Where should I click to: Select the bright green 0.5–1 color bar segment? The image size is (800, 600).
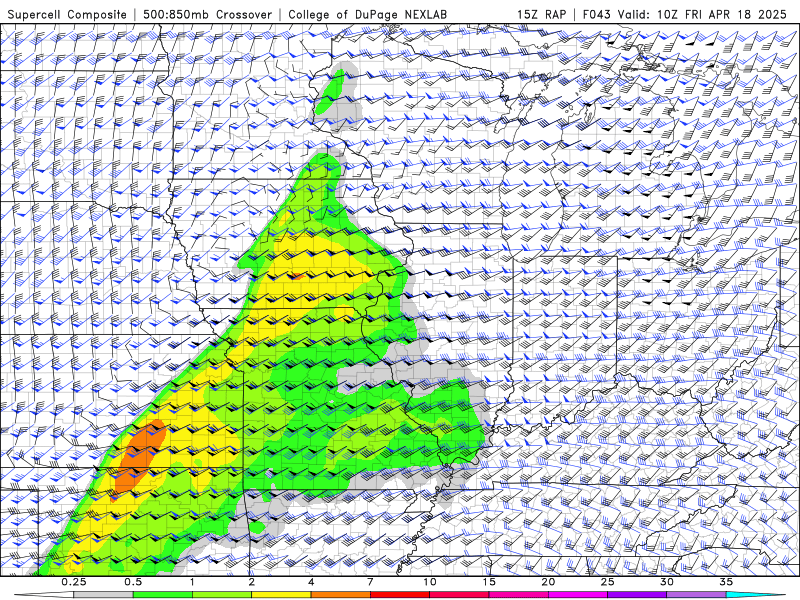pyautogui.click(x=162, y=595)
